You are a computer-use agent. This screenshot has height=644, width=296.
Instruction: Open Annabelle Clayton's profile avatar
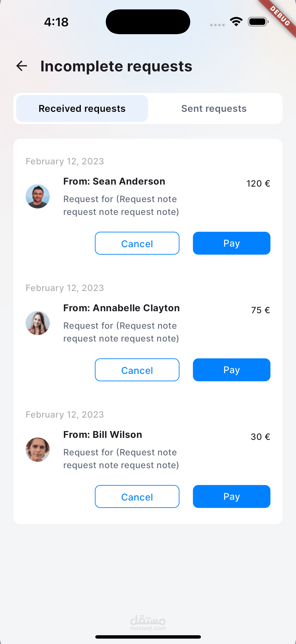coord(38,323)
